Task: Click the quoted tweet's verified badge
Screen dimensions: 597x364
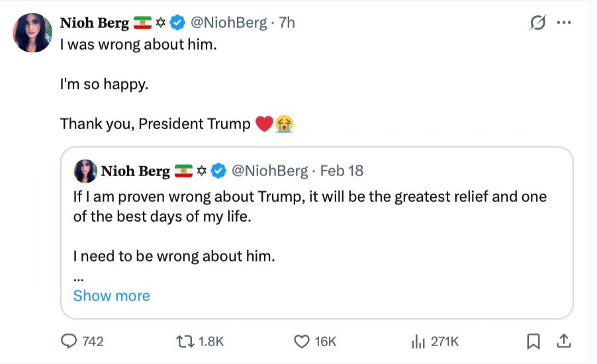Action: (x=218, y=171)
